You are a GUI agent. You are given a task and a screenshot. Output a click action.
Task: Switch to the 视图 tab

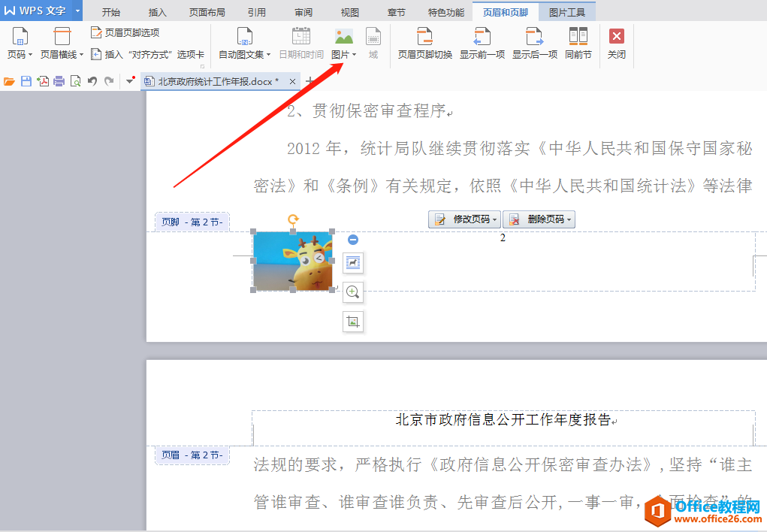click(350, 12)
